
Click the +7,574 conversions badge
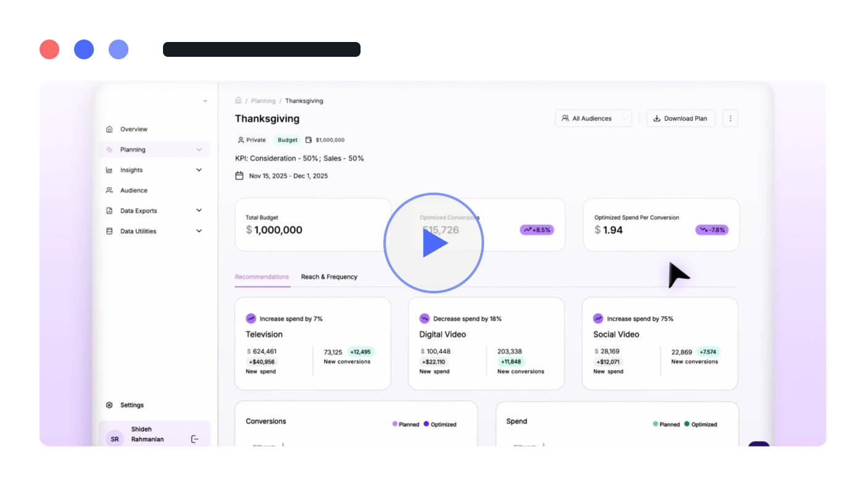[707, 352]
